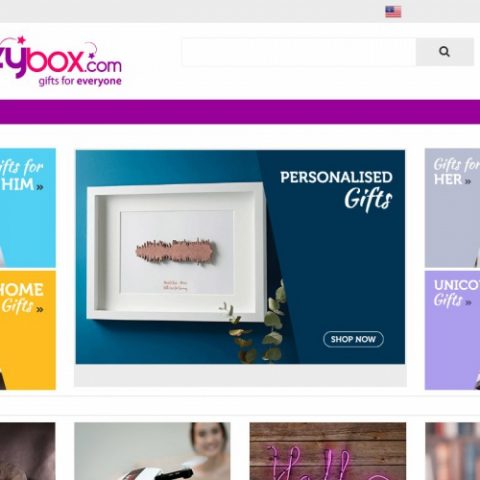Click the purple navigation bar
This screenshot has width=480, height=480.
[240, 112]
